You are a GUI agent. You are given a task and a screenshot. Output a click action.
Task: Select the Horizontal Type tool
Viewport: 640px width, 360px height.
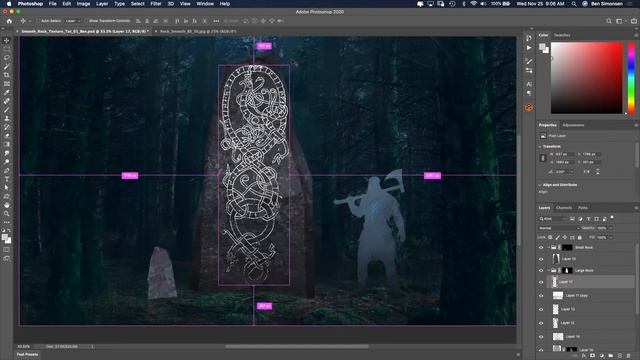click(7, 179)
